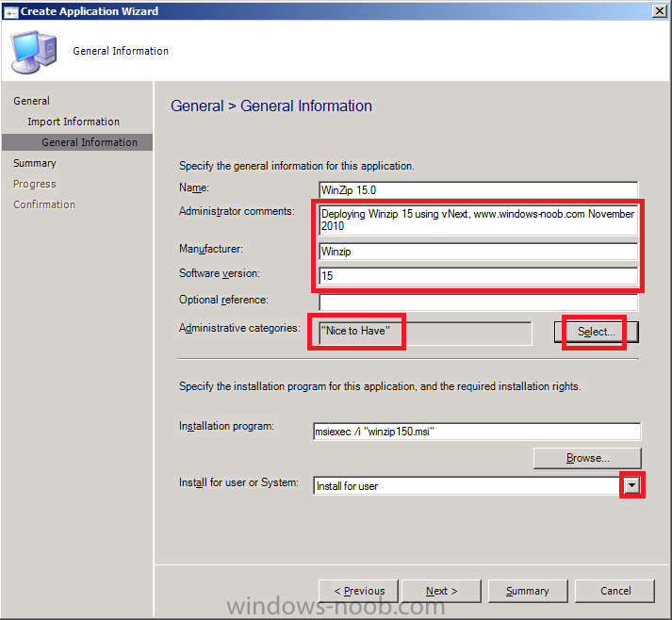Cancel the wizard
Image resolution: width=672 pixels, height=620 pixels.
(x=615, y=592)
